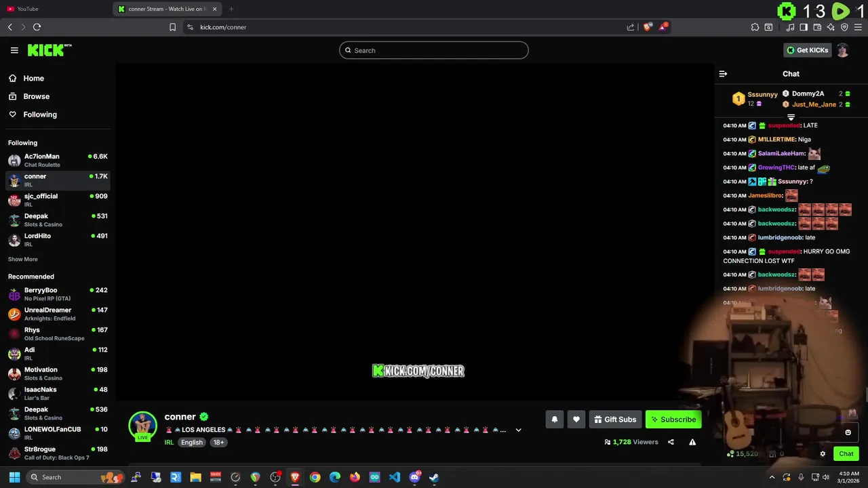868x488 pixels.
Task: Open Brave playlist music icon
Action: [x=790, y=27]
